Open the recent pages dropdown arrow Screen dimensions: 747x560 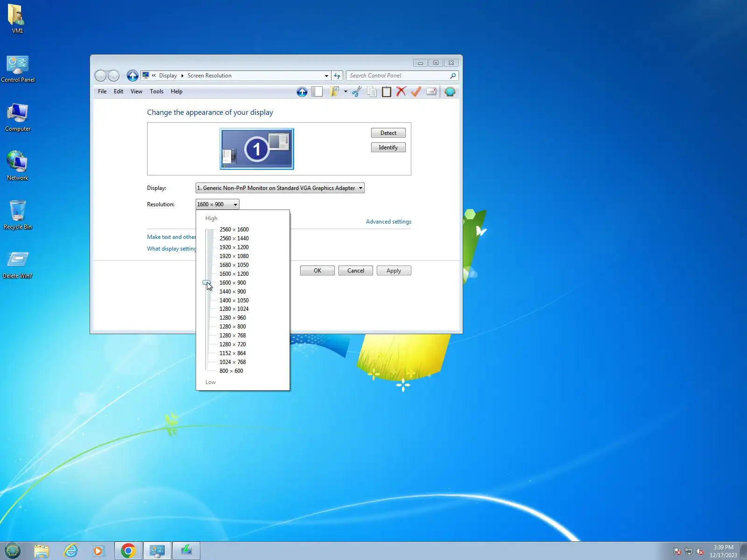pyautogui.click(x=123, y=76)
